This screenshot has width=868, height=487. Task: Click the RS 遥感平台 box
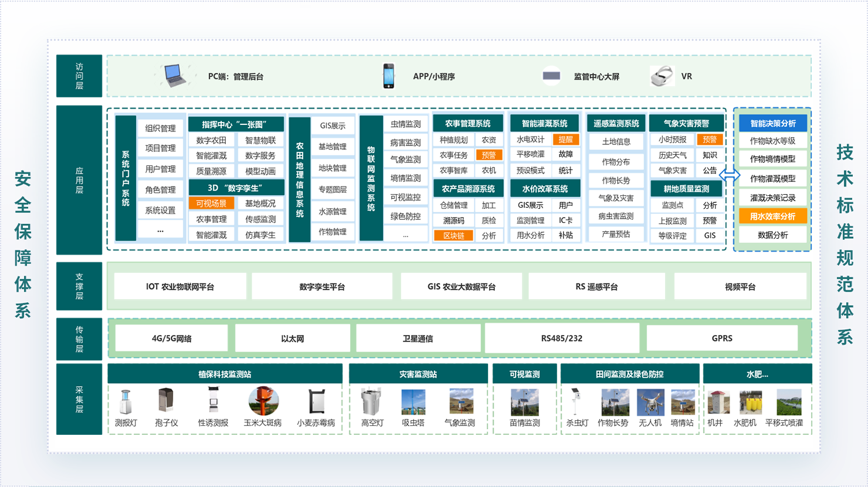pyautogui.click(x=596, y=287)
